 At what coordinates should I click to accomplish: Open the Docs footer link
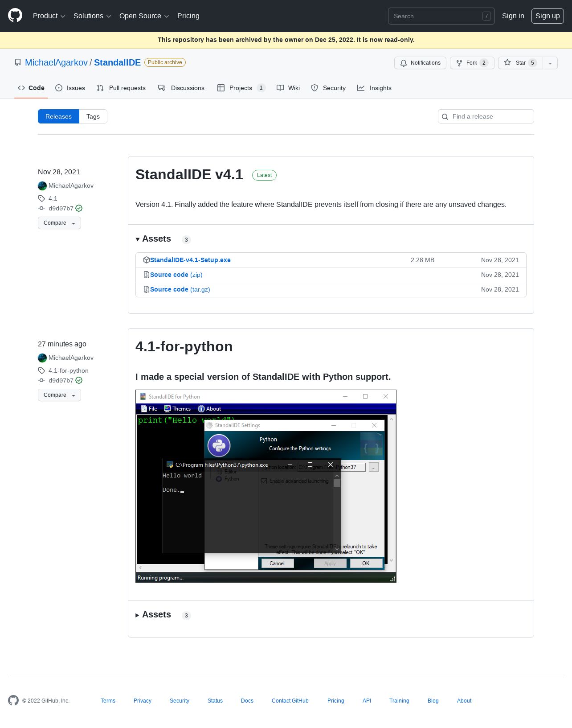(x=247, y=701)
